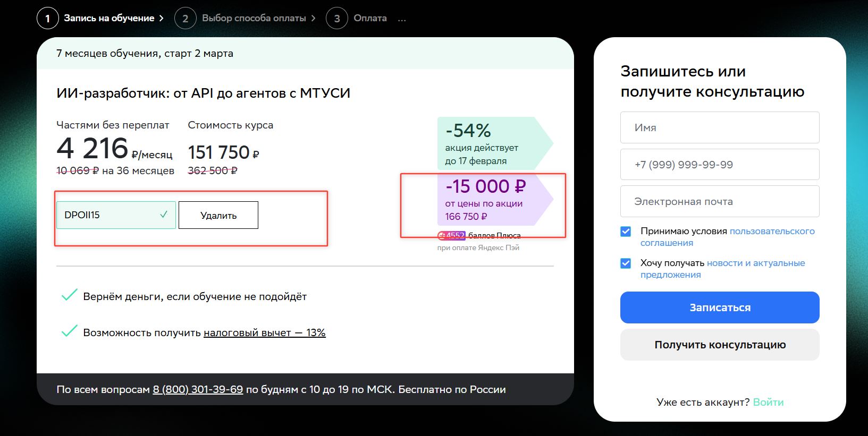
Task: Click chevron after Запись на обучение
Action: pos(162,19)
